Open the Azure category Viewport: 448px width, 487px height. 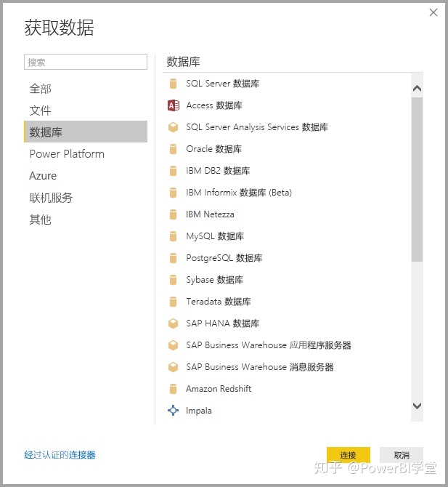86,176
